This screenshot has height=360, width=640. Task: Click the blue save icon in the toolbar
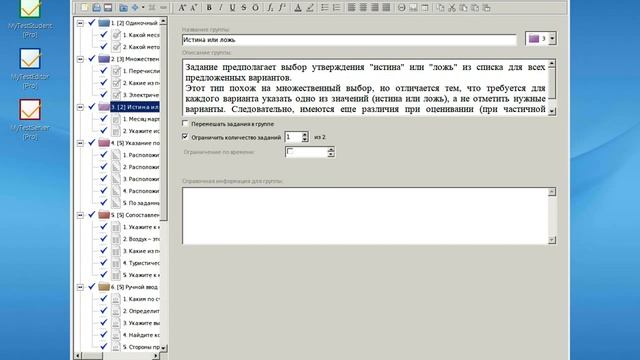pos(96,8)
